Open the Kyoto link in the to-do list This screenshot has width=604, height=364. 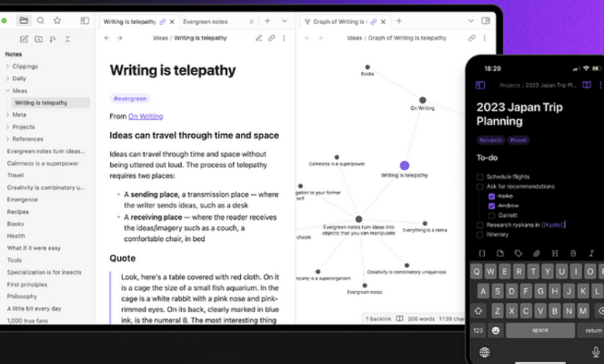(x=553, y=225)
